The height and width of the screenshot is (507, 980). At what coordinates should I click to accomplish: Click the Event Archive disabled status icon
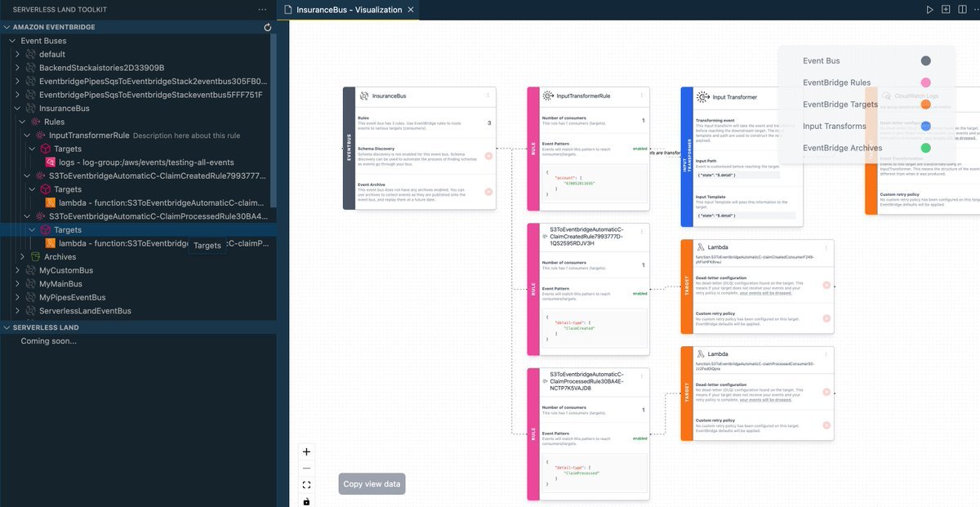488,192
